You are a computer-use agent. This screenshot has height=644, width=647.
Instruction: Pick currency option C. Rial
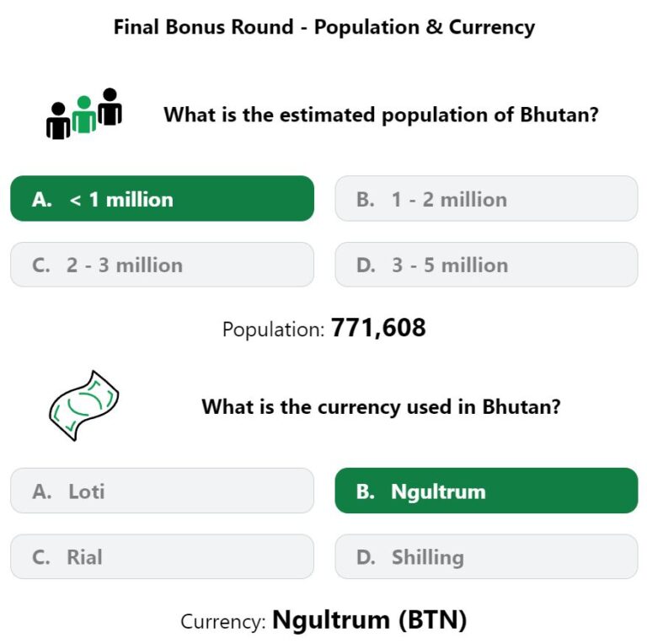[x=162, y=556]
